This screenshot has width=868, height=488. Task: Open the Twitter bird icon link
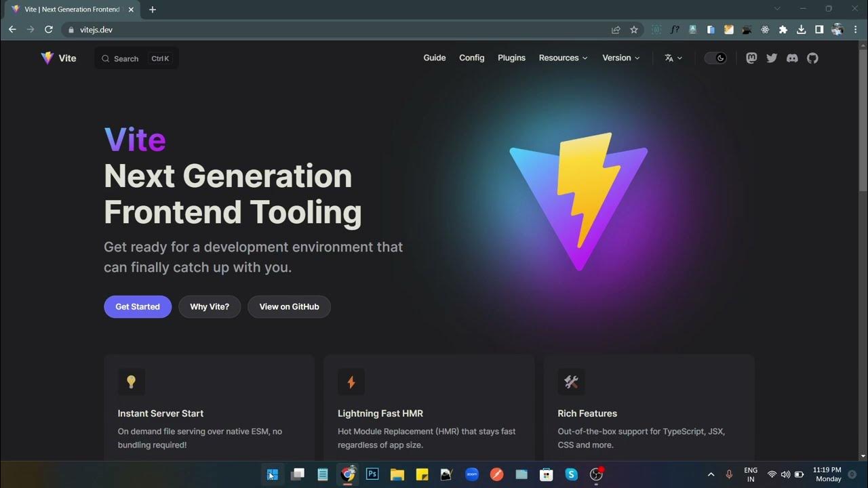tap(772, 58)
